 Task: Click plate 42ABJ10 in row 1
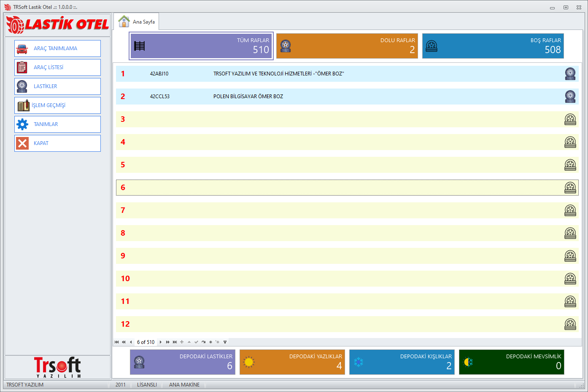[x=159, y=74]
